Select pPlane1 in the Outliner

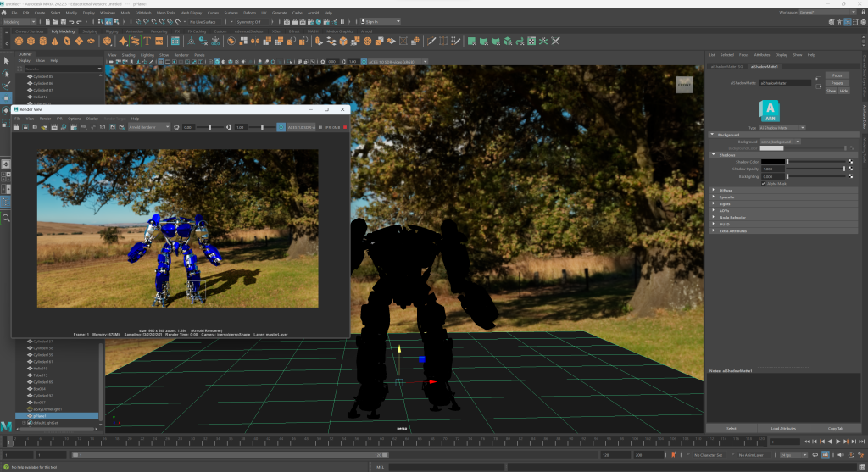(x=57, y=415)
